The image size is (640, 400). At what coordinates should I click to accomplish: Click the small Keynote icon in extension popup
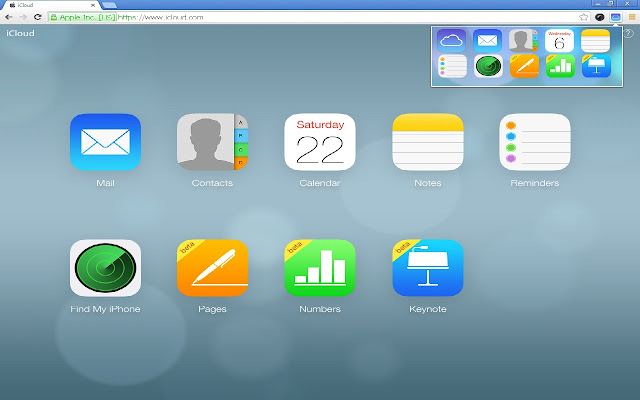596,66
